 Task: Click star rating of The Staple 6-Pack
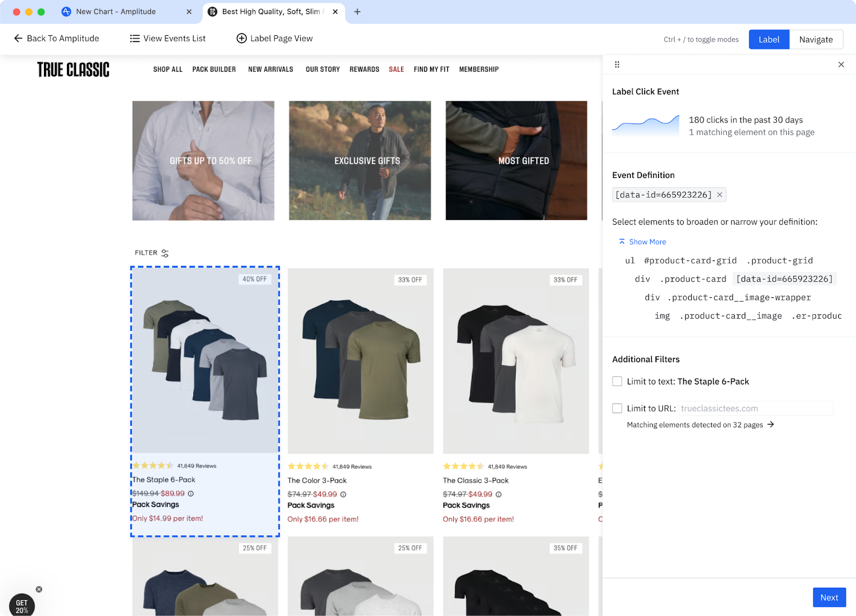[153, 466]
